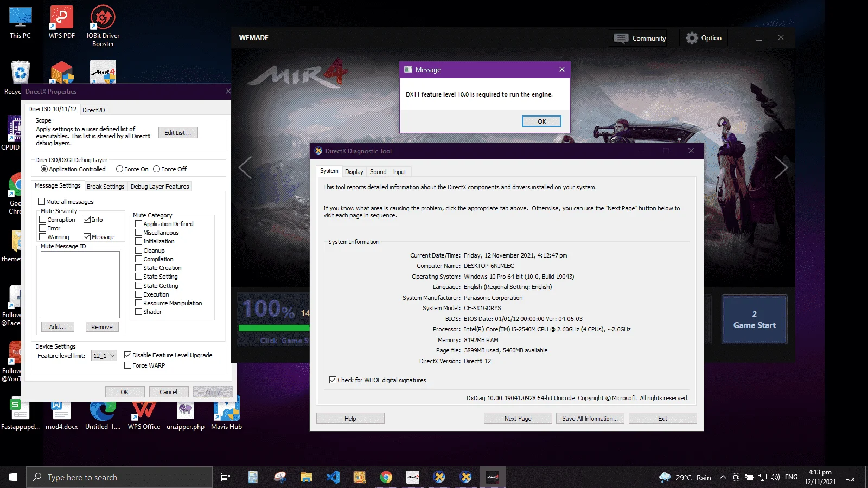Image resolution: width=868 pixels, height=488 pixels.
Task: Launch the Mavis Hub desktop shortcut
Action: pos(226,413)
